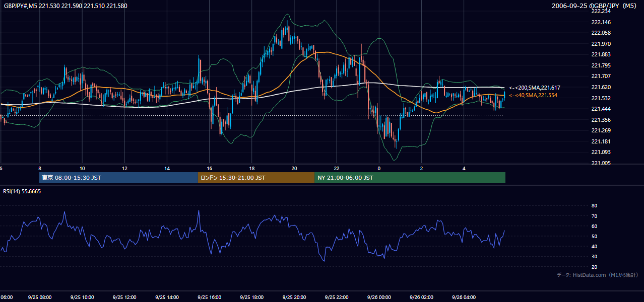The height and width of the screenshot is (302, 644).
Task: Click price axis label 221.181
Action: (x=602, y=141)
